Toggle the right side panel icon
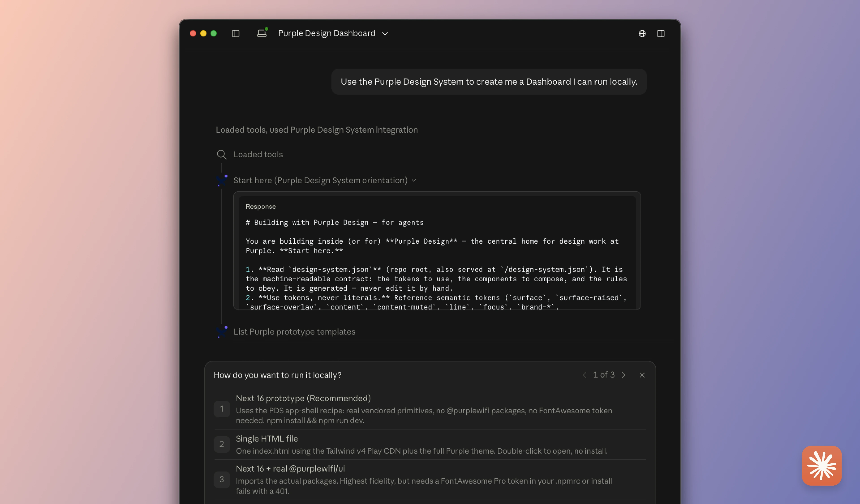Image resolution: width=860 pixels, height=504 pixels. click(x=661, y=33)
